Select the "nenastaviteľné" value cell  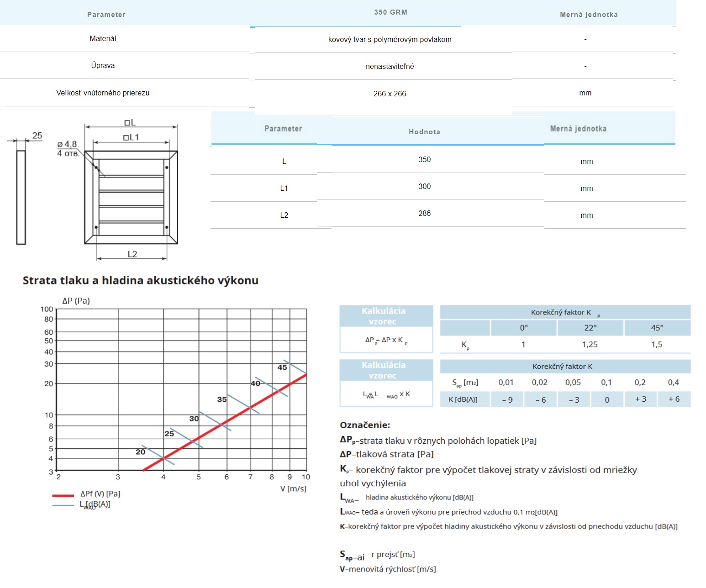pyautogui.click(x=390, y=67)
